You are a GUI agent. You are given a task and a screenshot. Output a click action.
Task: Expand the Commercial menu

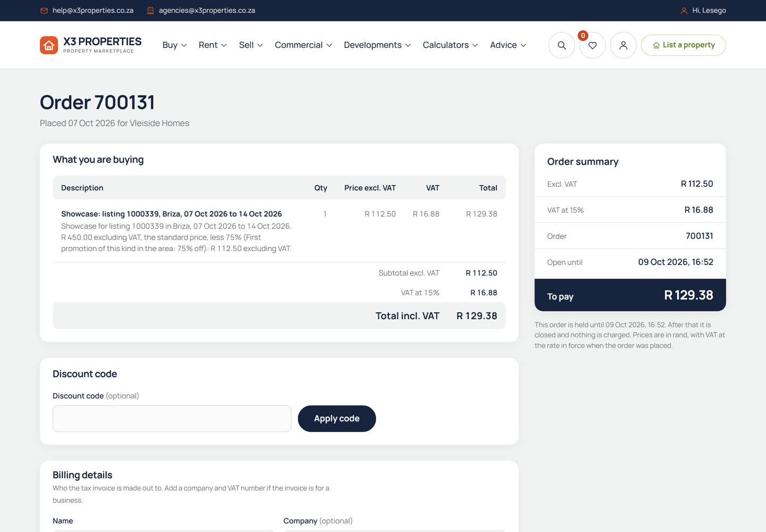point(303,45)
